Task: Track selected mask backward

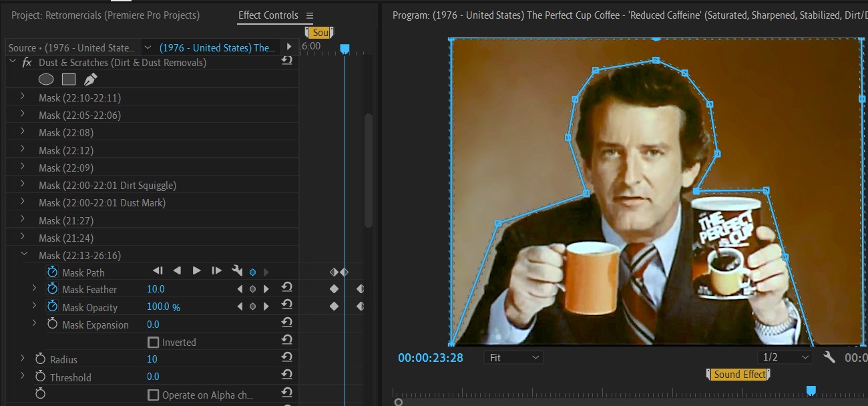Action: point(177,271)
